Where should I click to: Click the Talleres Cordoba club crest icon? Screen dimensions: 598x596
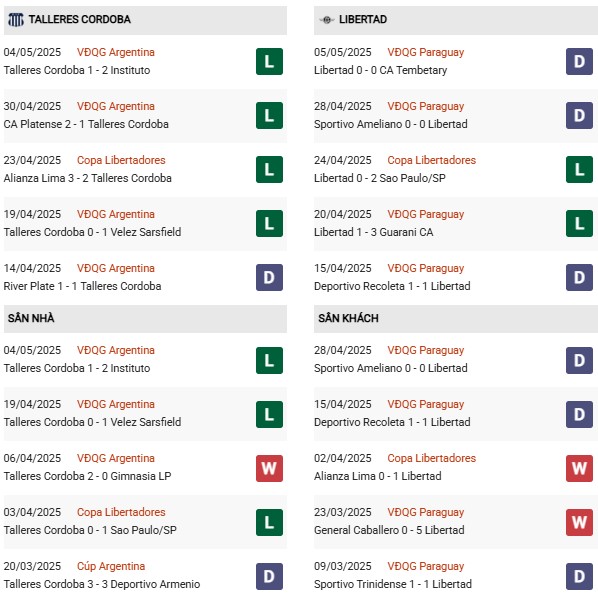pos(16,19)
